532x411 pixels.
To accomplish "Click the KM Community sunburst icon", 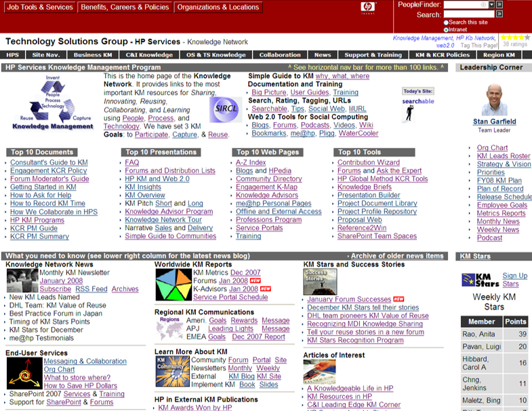I will [x=172, y=372].
